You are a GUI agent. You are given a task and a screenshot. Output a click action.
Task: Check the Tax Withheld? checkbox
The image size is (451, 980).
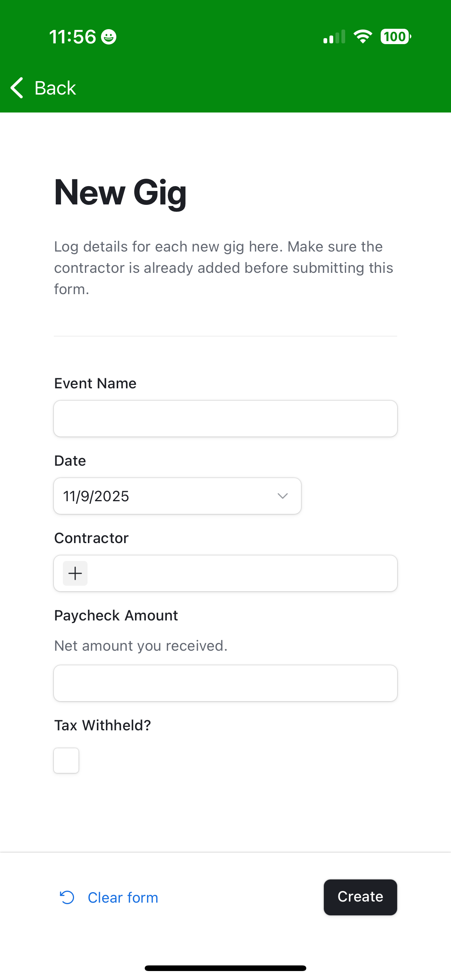point(66,761)
